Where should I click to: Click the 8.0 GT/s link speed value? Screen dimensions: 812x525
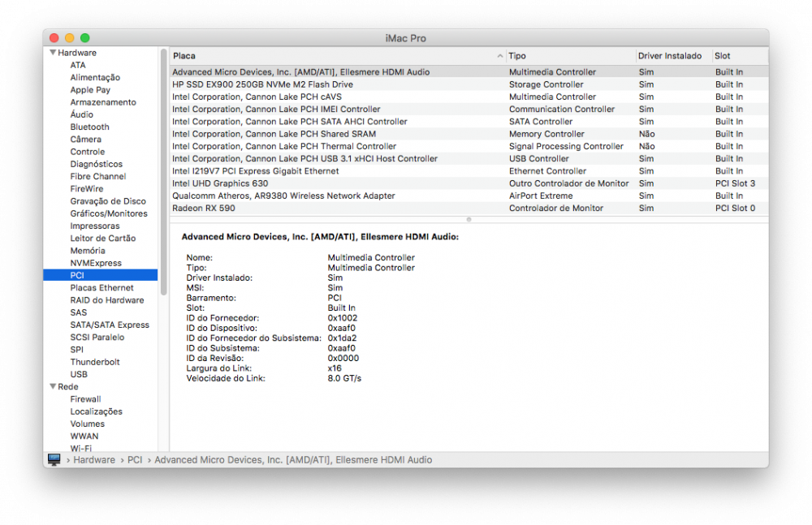click(344, 378)
